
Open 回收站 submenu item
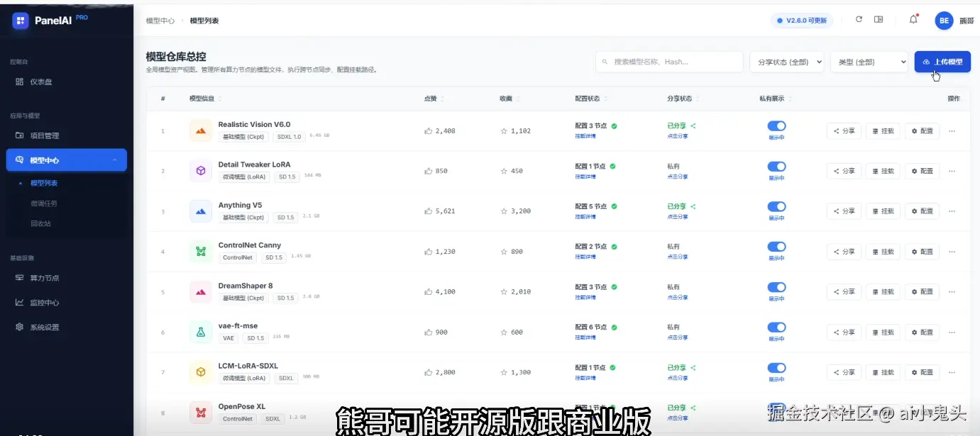(40, 223)
